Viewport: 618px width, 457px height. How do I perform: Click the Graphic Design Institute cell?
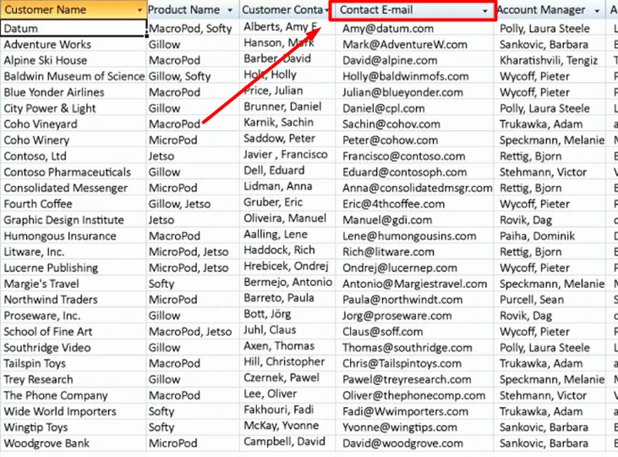73,220
